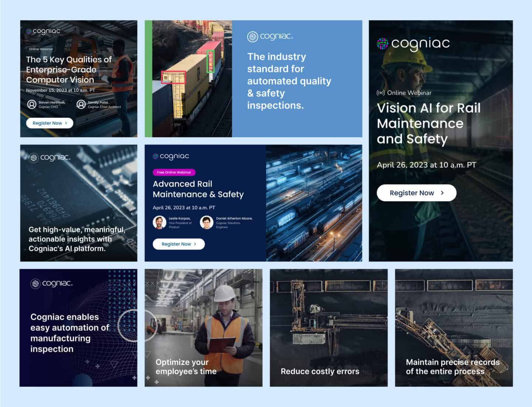This screenshot has height=407, width=532.
Task: Open the Reduce costly errors tile
Action: [x=328, y=328]
